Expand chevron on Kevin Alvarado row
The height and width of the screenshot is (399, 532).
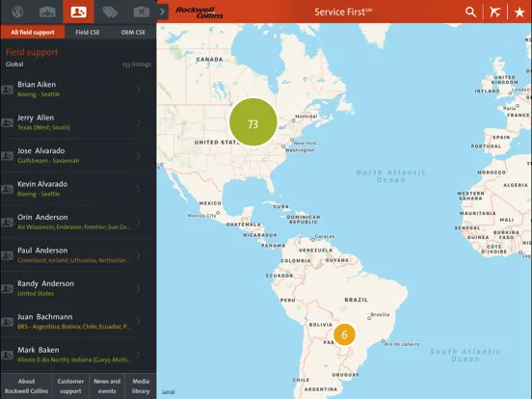138,189
